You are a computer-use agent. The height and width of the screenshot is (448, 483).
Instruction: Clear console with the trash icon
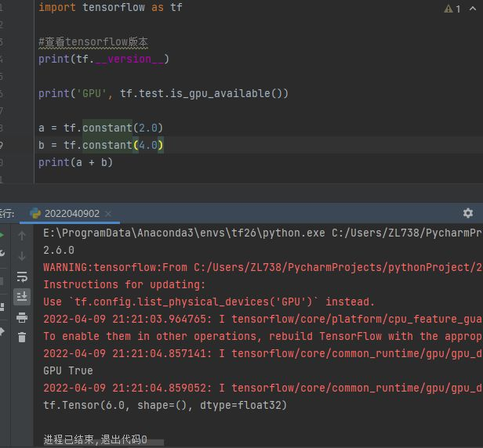[22, 338]
